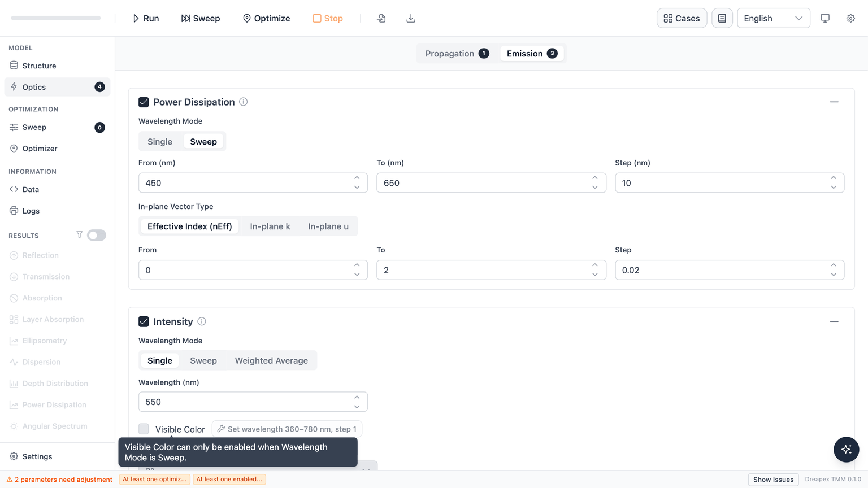Open top-right settings gear
The image size is (868, 488).
pos(850,18)
